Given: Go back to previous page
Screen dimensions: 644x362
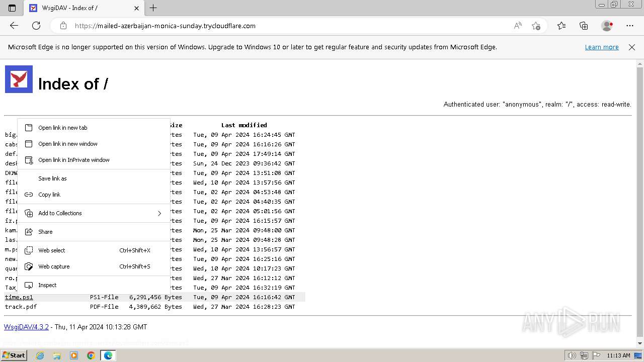Looking at the screenshot, I should tap(14, 26).
